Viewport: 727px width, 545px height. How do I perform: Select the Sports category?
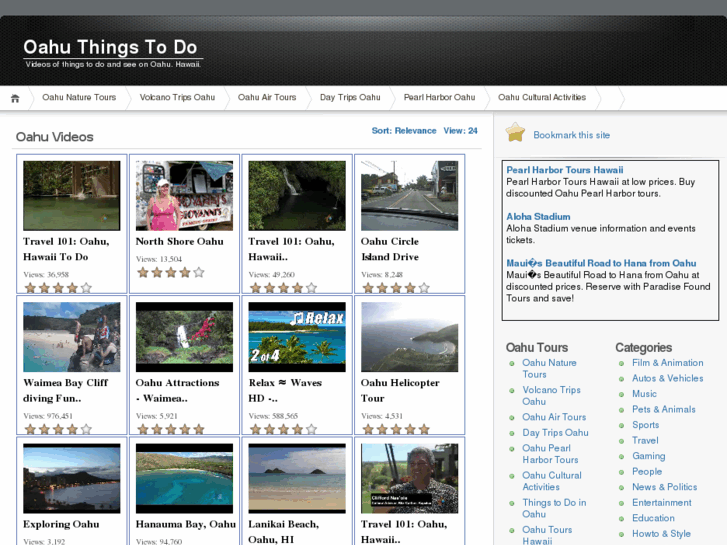[x=645, y=425]
